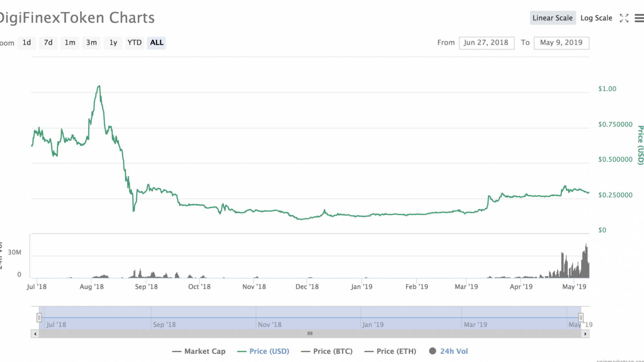The image size is (644, 362).
Task: Toggle Price (USD) series in legend
Action: click(264, 351)
